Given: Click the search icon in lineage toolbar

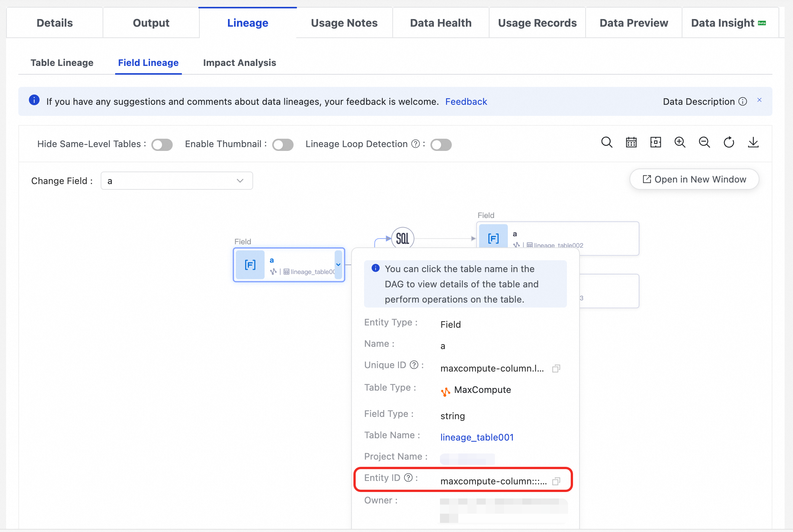Looking at the screenshot, I should pyautogui.click(x=607, y=143).
